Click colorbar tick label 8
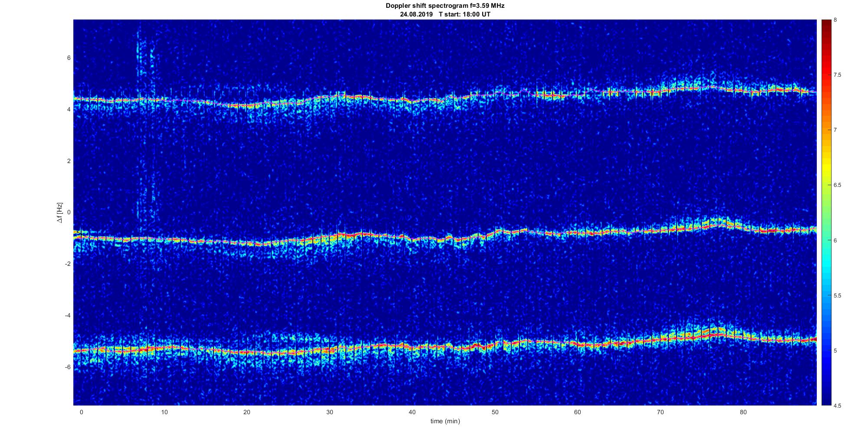868x435 pixels. (835, 20)
